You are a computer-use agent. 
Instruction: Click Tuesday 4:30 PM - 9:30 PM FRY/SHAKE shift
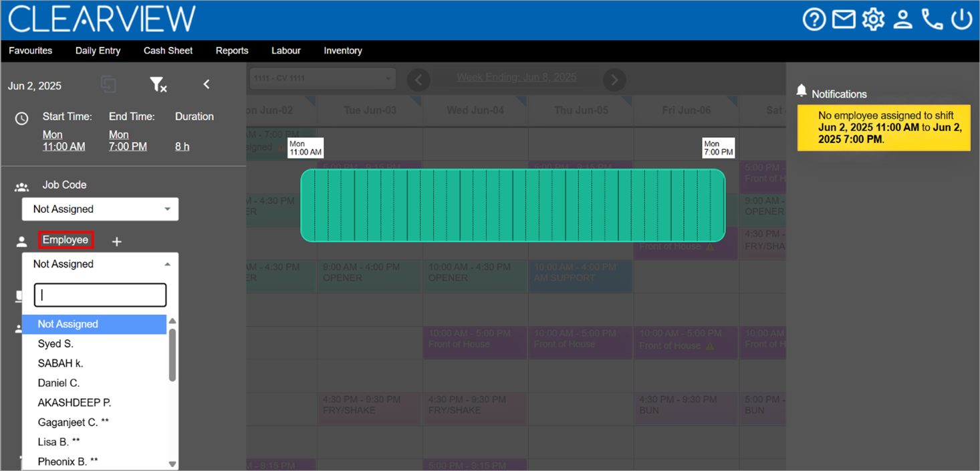(x=370, y=408)
